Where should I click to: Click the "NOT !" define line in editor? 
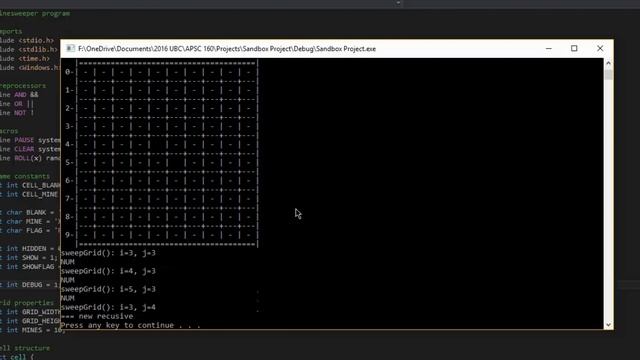click(x=17, y=113)
